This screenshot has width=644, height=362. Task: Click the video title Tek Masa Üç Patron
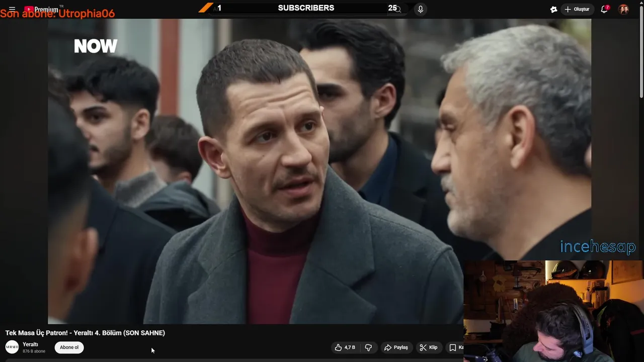pyautogui.click(x=85, y=333)
